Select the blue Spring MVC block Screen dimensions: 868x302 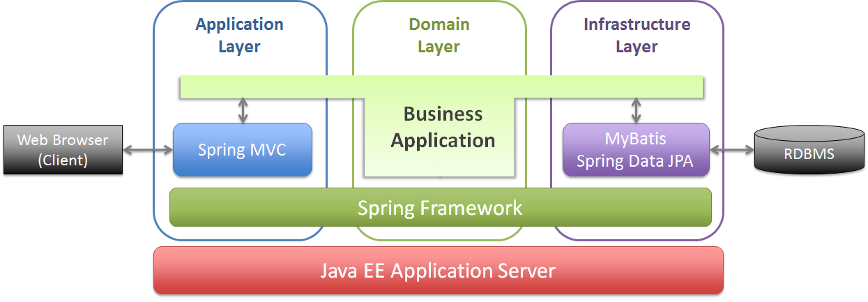[x=242, y=150]
